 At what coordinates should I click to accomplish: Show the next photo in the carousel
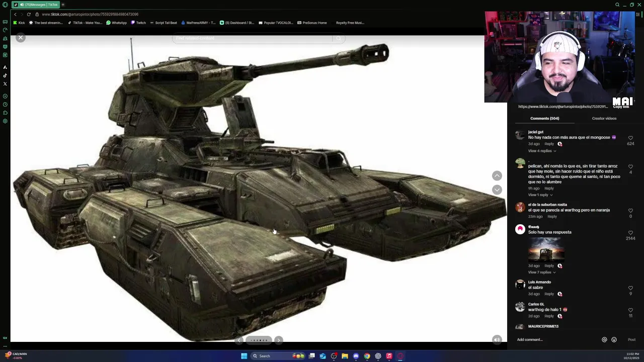(278, 340)
